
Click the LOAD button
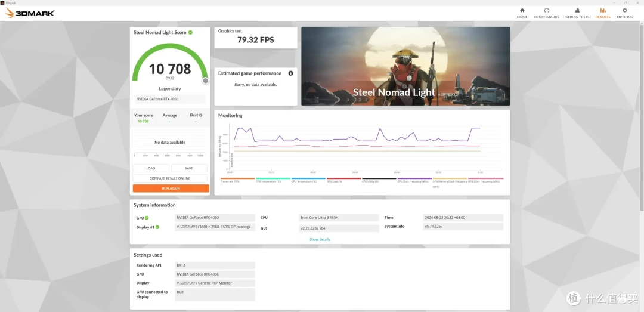[151, 168]
